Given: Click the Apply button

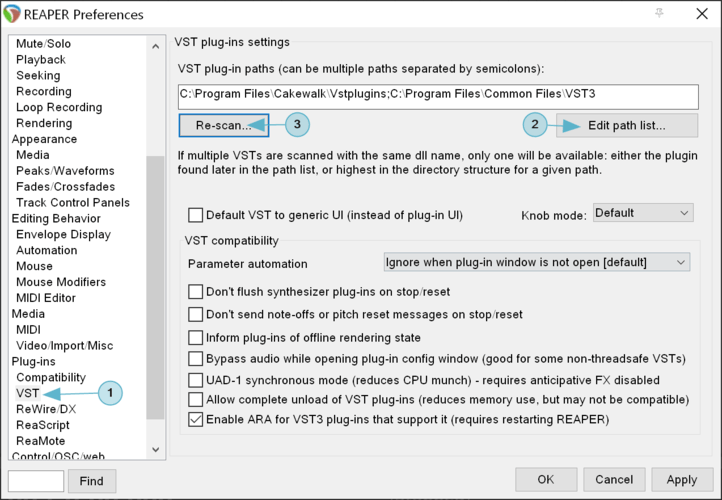Looking at the screenshot, I should click(681, 480).
